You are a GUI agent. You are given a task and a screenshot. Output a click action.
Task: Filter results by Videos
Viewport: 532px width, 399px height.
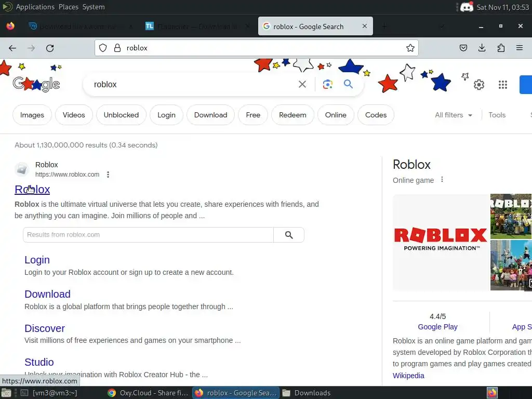(74, 115)
